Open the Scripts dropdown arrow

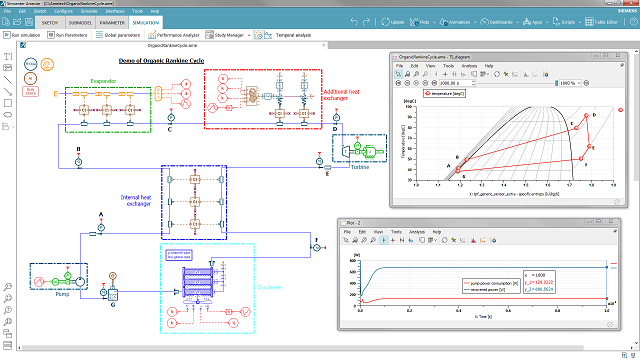580,22
